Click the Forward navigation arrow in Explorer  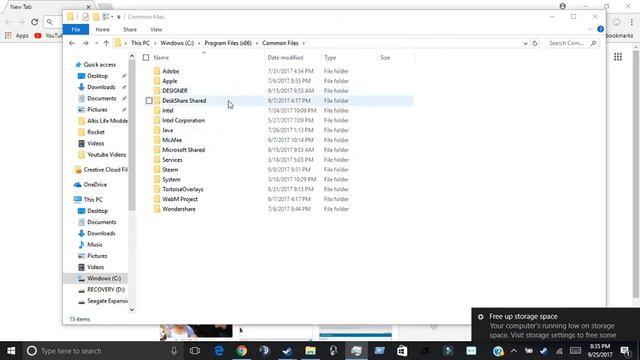tap(85, 43)
